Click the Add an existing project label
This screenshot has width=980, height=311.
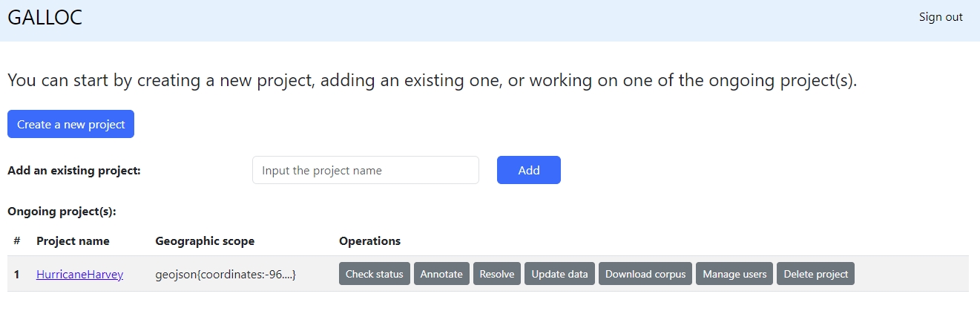(x=74, y=170)
